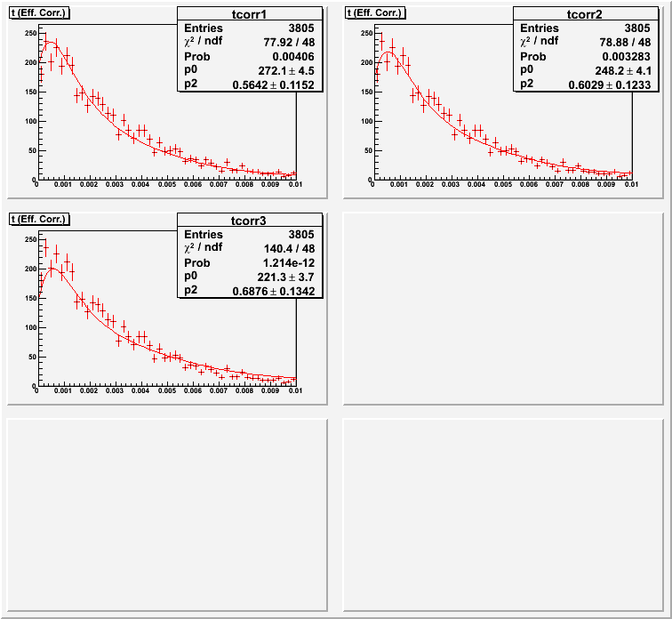Click the empty pad right of tcorr3
The image size is (672, 619).
click(503, 308)
